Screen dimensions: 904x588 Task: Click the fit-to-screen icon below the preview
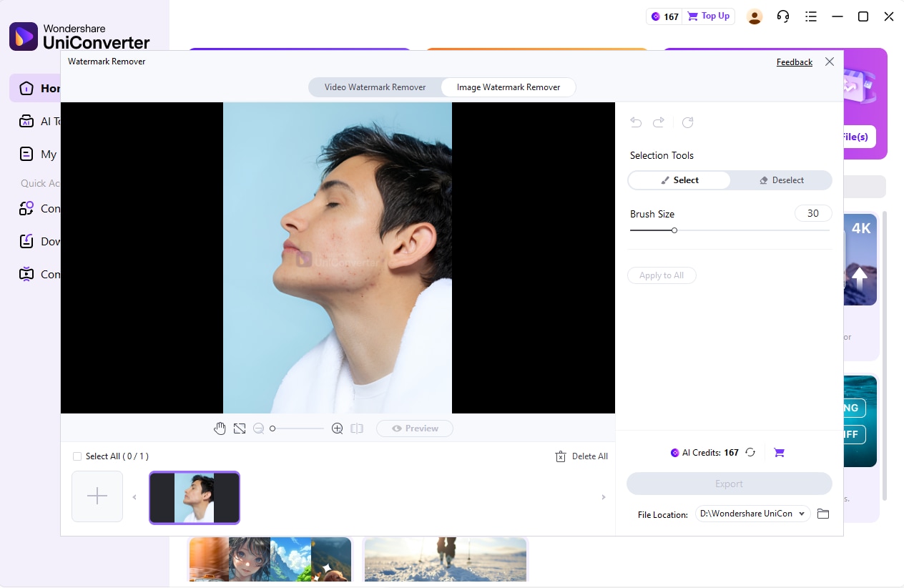tap(240, 428)
